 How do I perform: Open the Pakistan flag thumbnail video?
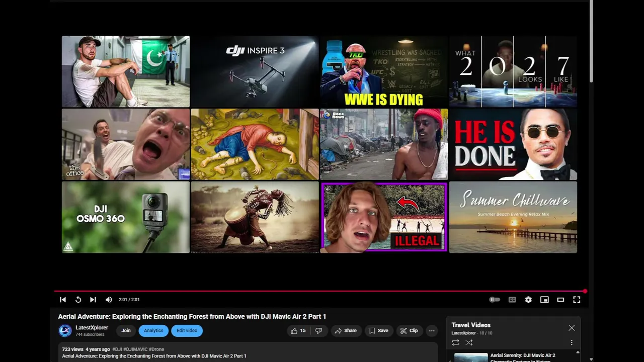pos(126,71)
